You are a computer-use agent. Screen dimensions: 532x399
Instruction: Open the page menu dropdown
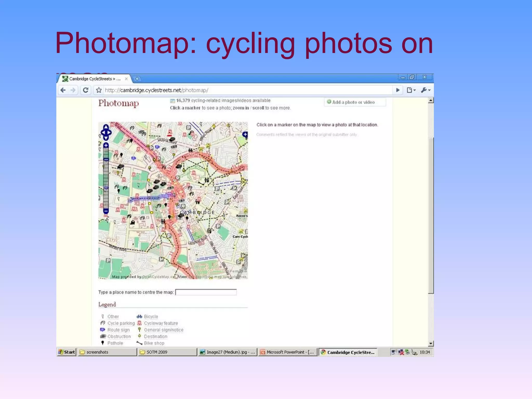point(411,90)
